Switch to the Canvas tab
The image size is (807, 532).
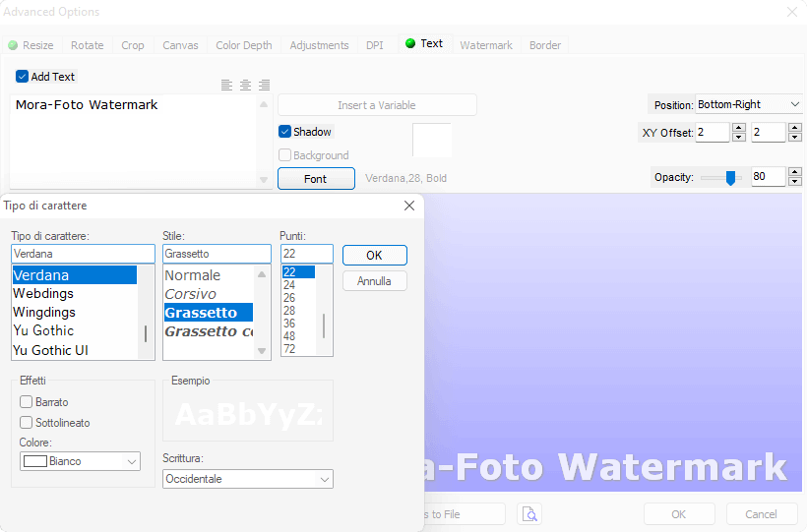180,45
